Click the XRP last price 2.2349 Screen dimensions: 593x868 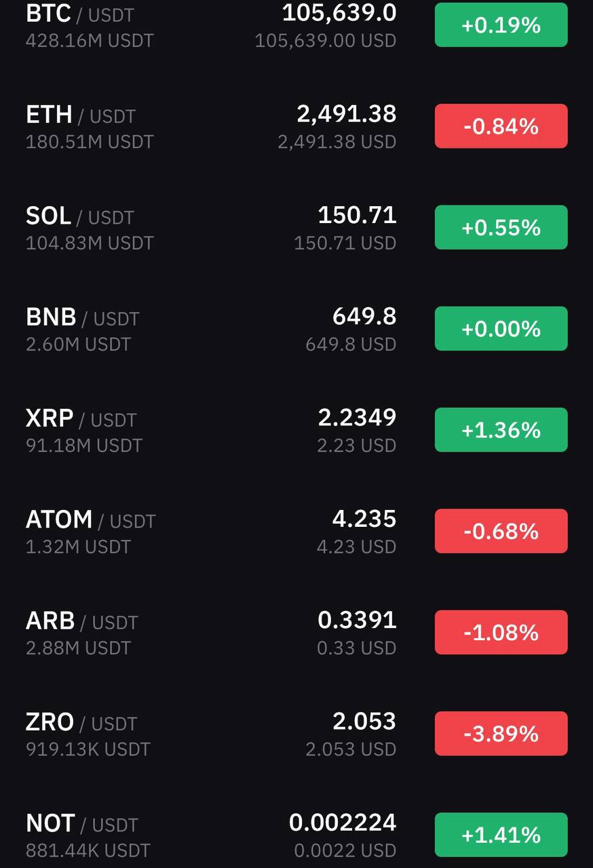358,417
